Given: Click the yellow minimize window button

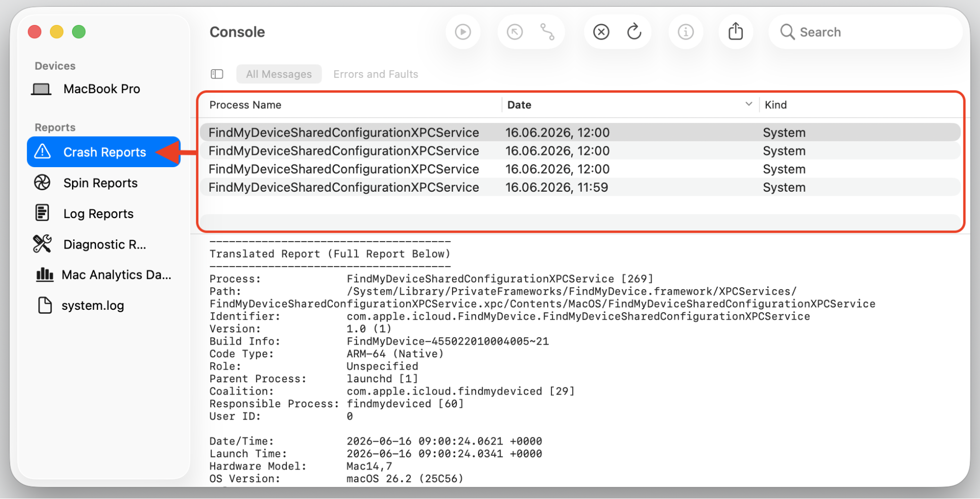Looking at the screenshot, I should point(56,32).
